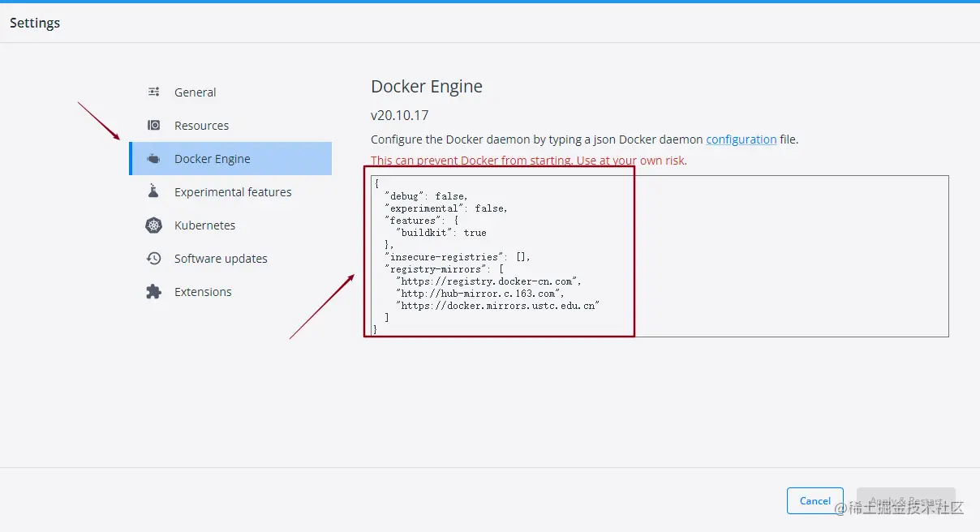The height and width of the screenshot is (532, 980).
Task: Click the Docker Engine heading
Action: [x=427, y=87]
